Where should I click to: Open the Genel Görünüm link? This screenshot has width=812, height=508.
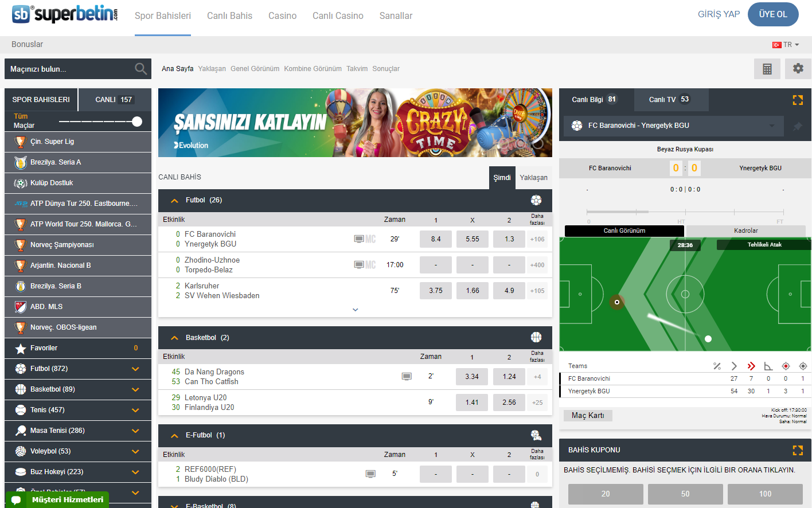255,69
